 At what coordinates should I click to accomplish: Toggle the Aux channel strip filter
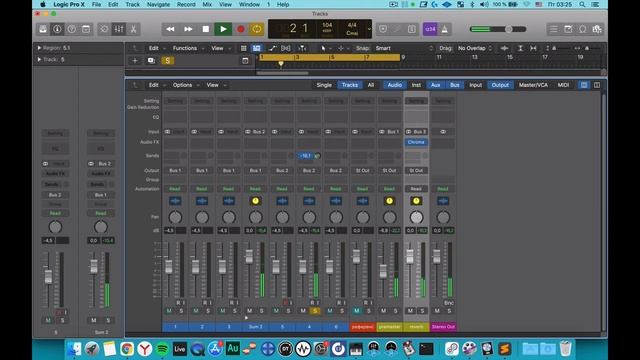[436, 85]
